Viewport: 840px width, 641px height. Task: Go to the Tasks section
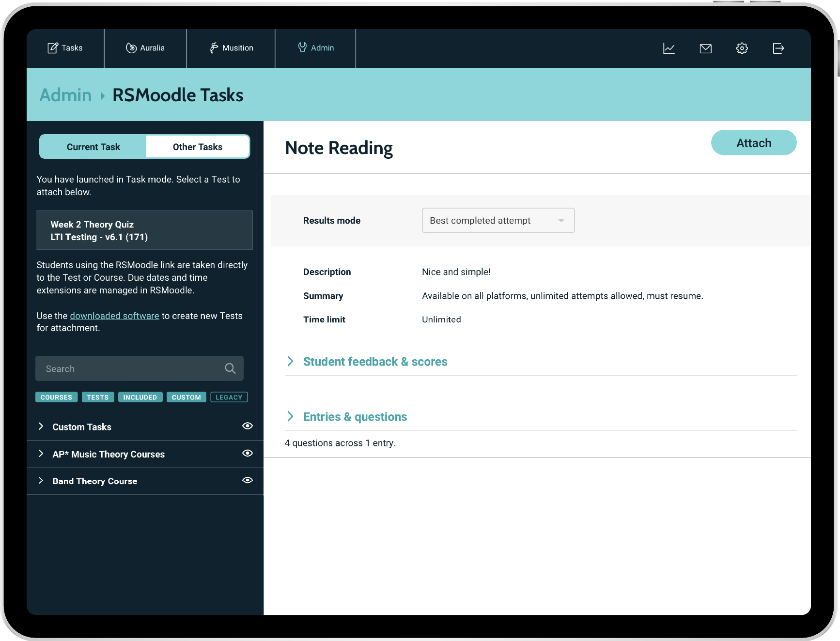(65, 48)
